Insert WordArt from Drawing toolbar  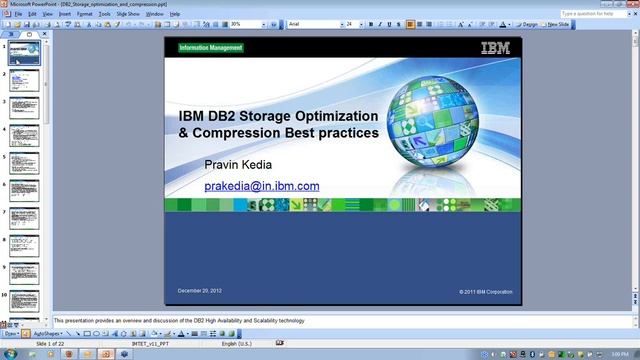tap(115, 334)
